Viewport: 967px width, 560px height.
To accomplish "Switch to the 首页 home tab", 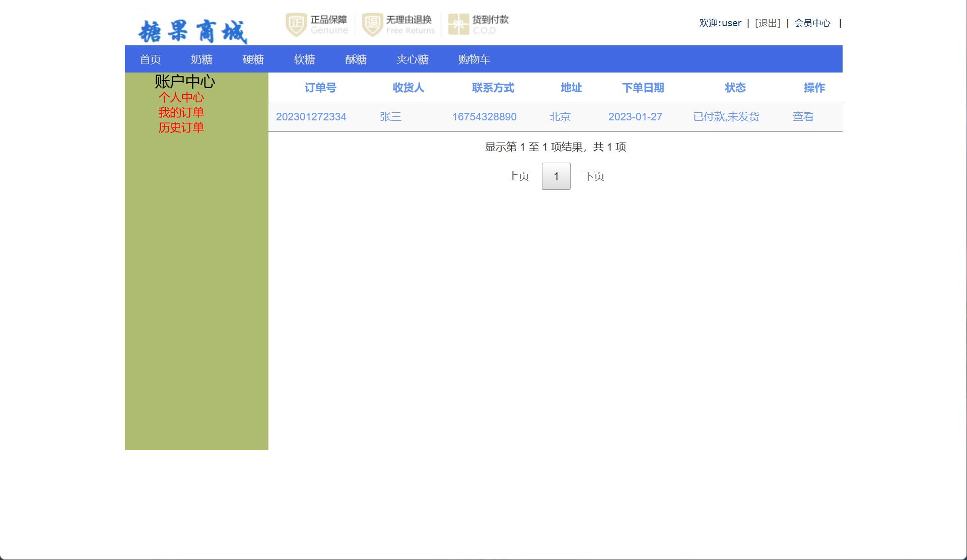I will 150,59.
